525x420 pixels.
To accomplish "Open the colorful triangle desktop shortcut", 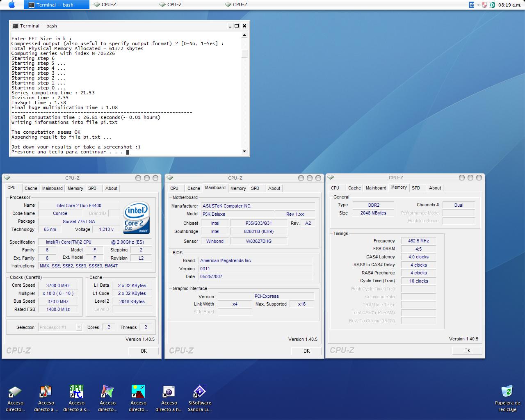I will (x=107, y=391).
